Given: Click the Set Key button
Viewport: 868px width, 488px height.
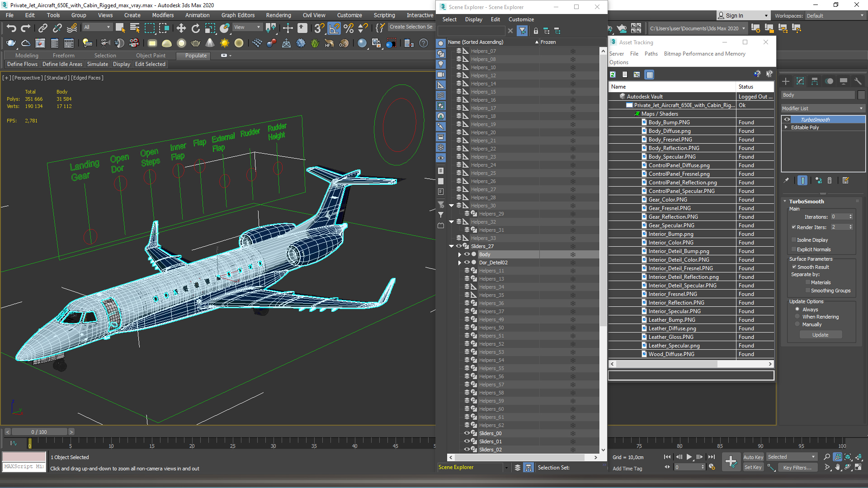Looking at the screenshot, I should point(753,467).
